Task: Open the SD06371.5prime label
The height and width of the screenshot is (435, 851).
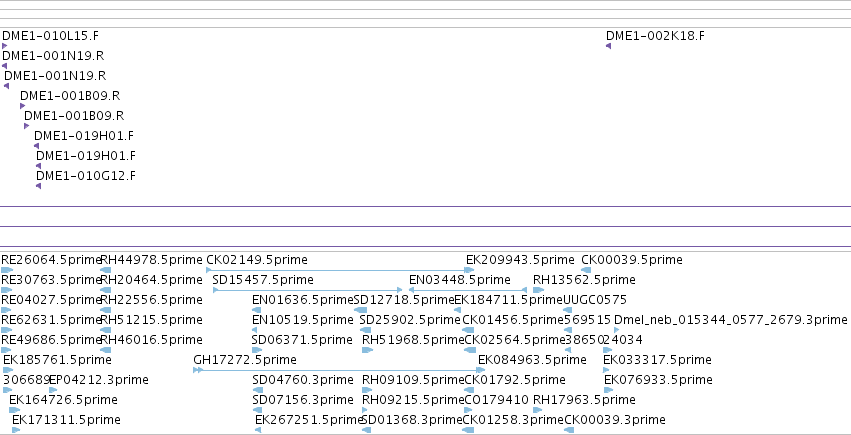Action: point(302,340)
